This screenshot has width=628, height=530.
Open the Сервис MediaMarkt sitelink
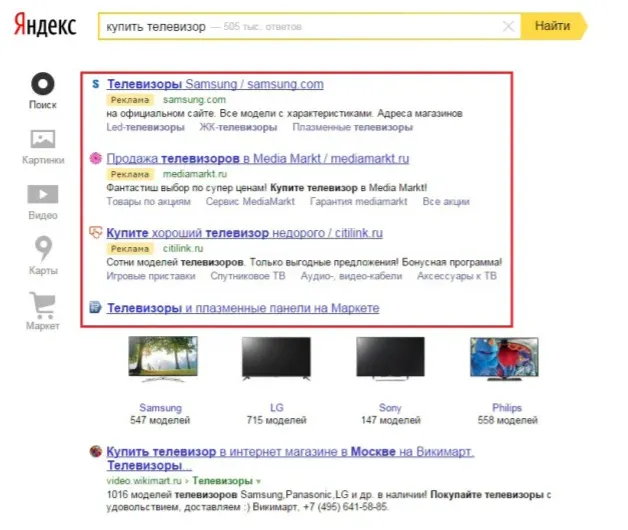tap(250, 202)
